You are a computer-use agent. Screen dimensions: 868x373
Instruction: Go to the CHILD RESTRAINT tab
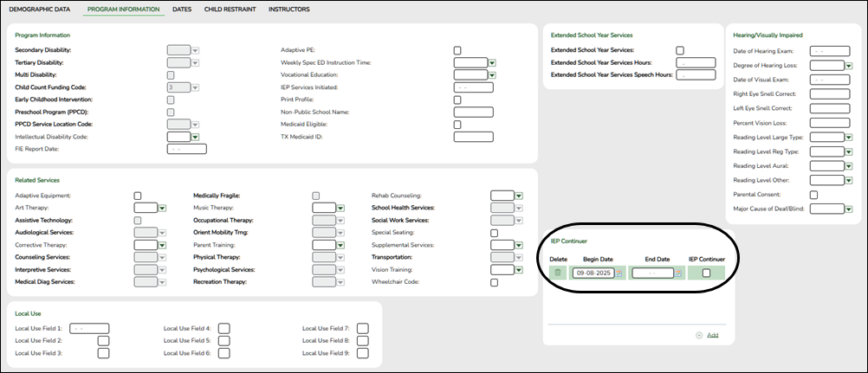(230, 10)
